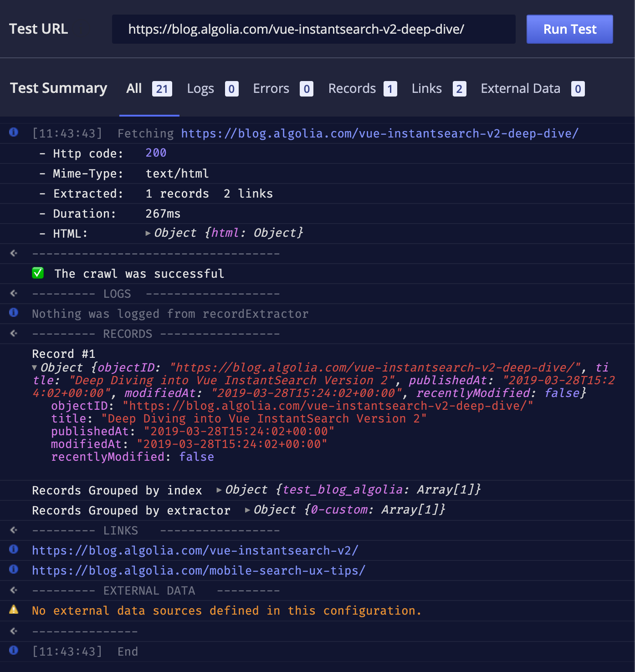Switch to the Links tab
Viewport: 635px width, 672px height.
[x=426, y=88]
